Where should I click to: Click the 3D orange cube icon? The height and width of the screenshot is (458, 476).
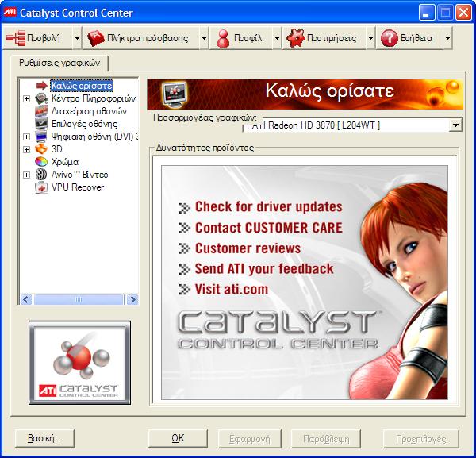click(x=41, y=149)
